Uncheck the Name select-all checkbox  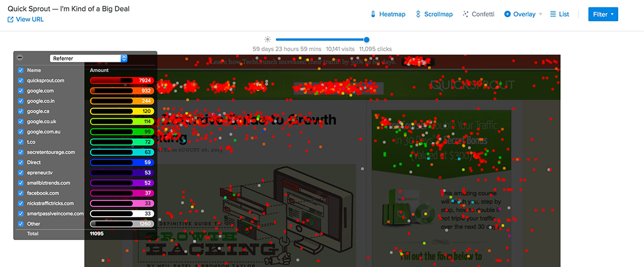tap(21, 70)
